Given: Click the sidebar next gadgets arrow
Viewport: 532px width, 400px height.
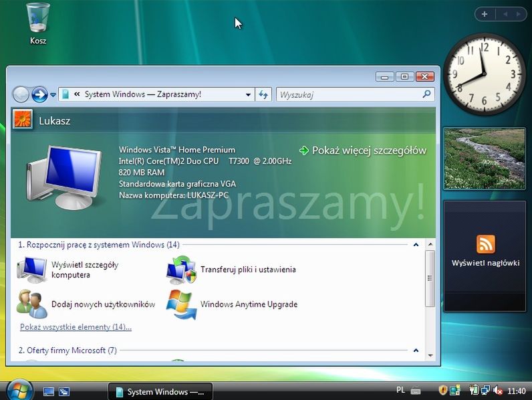Looking at the screenshot, I should coord(518,14).
